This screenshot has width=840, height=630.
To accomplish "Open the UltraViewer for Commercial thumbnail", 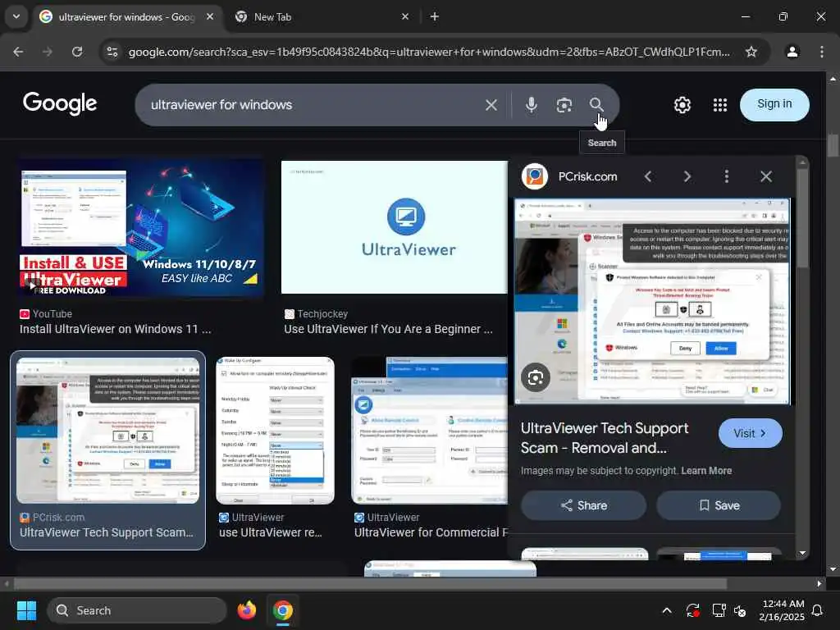I will point(429,431).
